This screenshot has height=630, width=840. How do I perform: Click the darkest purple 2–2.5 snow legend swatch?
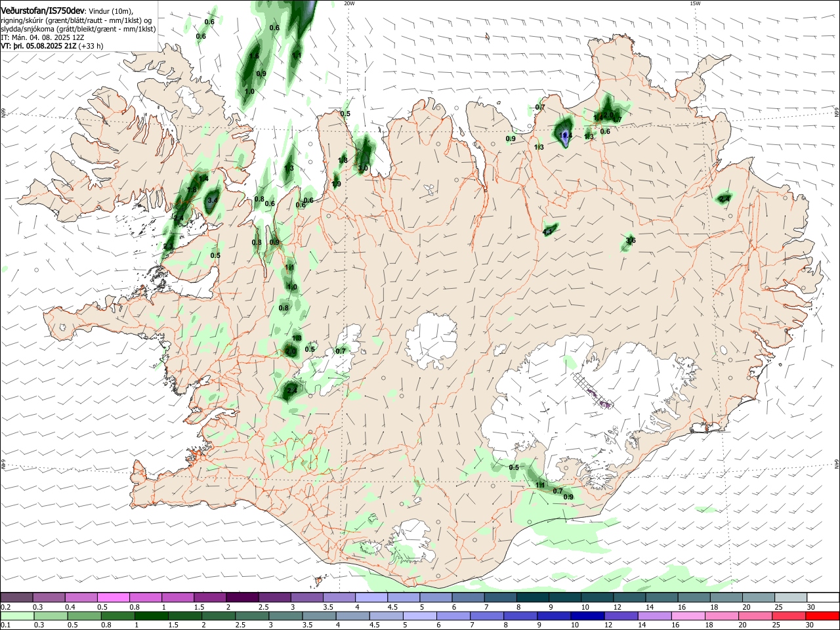(242, 597)
